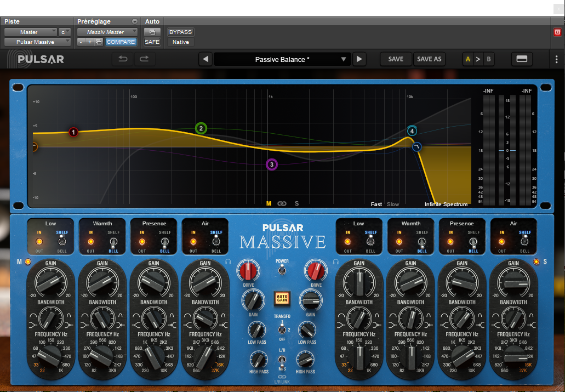Flip the TRANSFO selector switch
The image size is (565, 392).
point(282,329)
